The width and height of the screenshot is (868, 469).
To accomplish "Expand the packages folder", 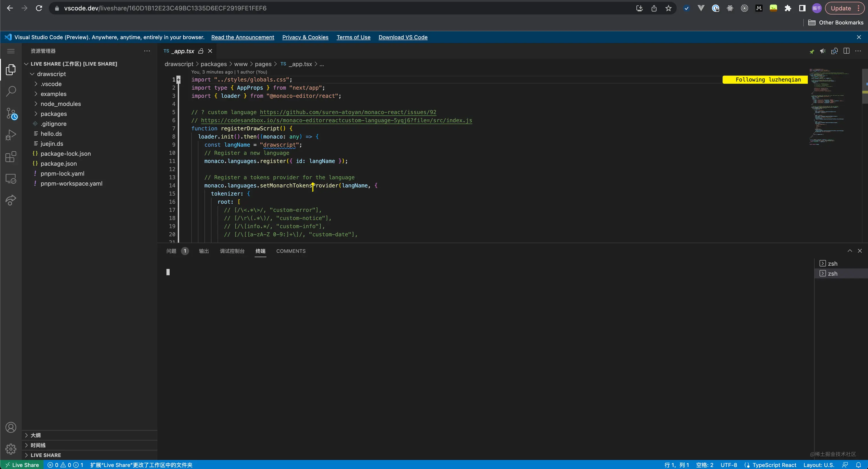I will coord(54,114).
